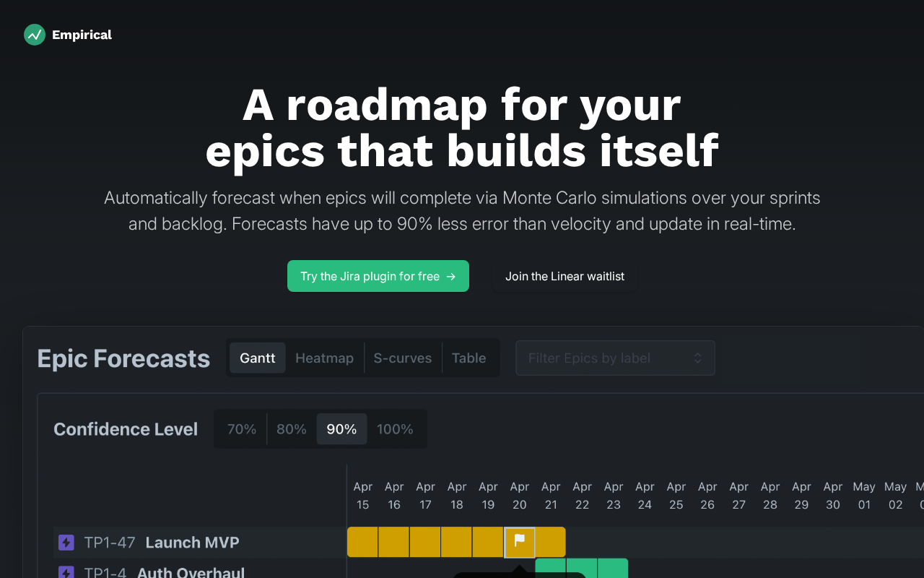Click the flag milestone marker on Apr 20

520,541
